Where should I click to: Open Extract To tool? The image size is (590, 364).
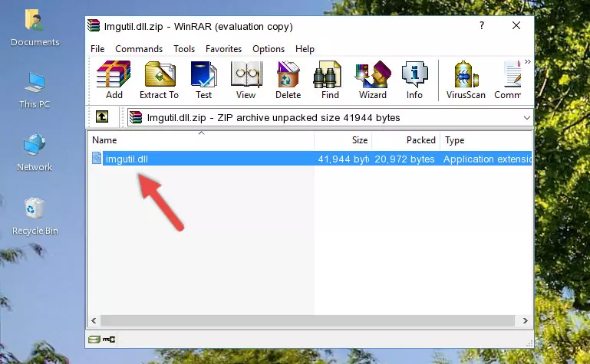(x=159, y=80)
